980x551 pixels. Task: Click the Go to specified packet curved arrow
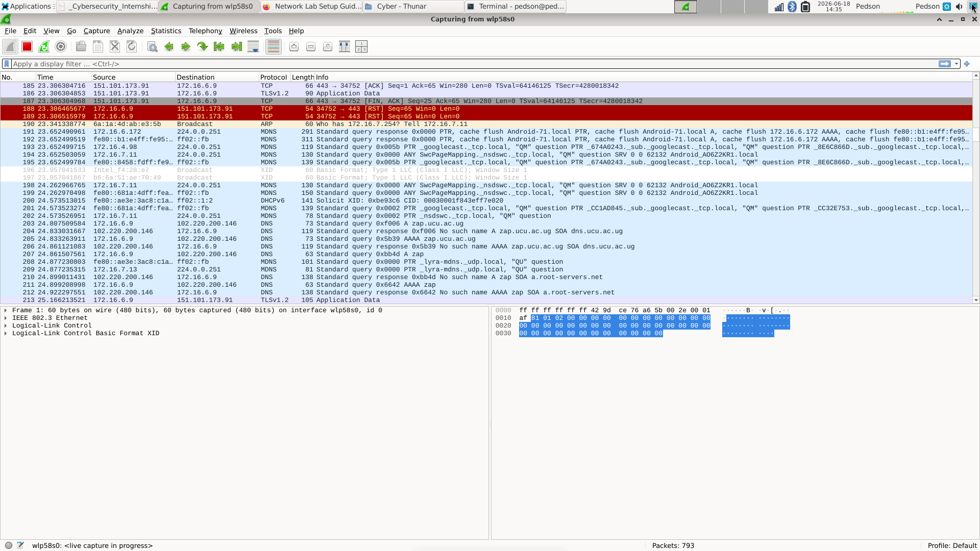(203, 47)
